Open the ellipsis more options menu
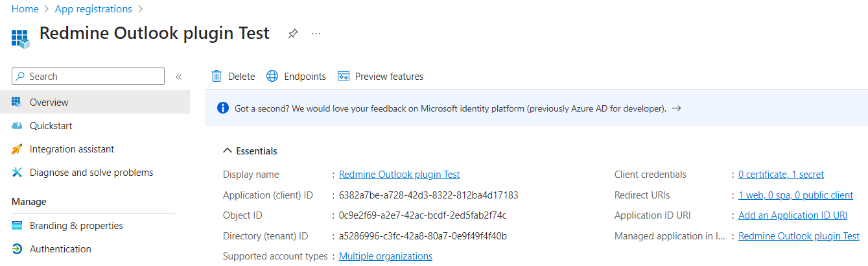 (316, 33)
